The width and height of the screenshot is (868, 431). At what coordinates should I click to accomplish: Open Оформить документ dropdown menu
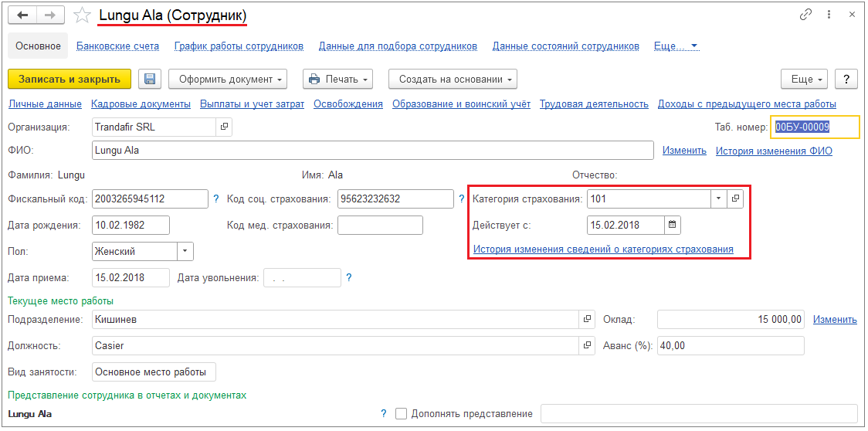pyautogui.click(x=227, y=79)
